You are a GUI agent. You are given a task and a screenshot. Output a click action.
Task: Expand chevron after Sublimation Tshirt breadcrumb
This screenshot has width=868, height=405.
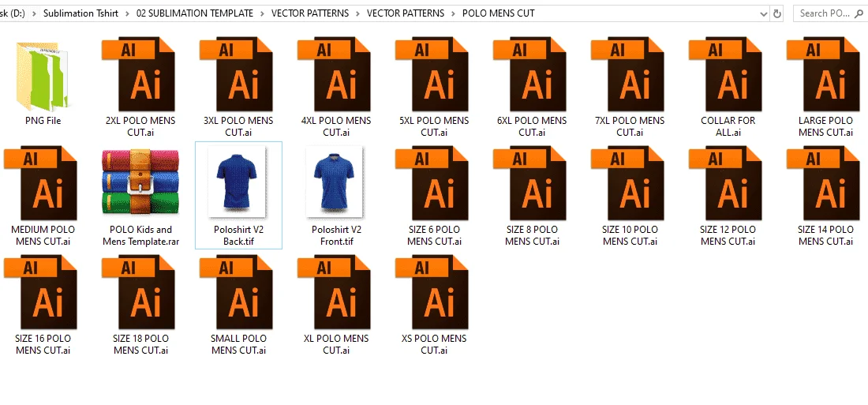[x=127, y=13]
